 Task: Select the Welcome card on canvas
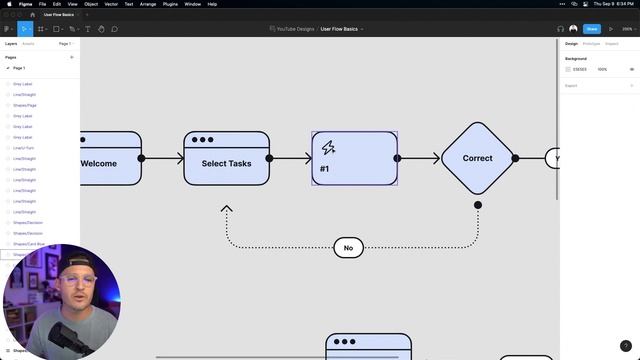111,158
